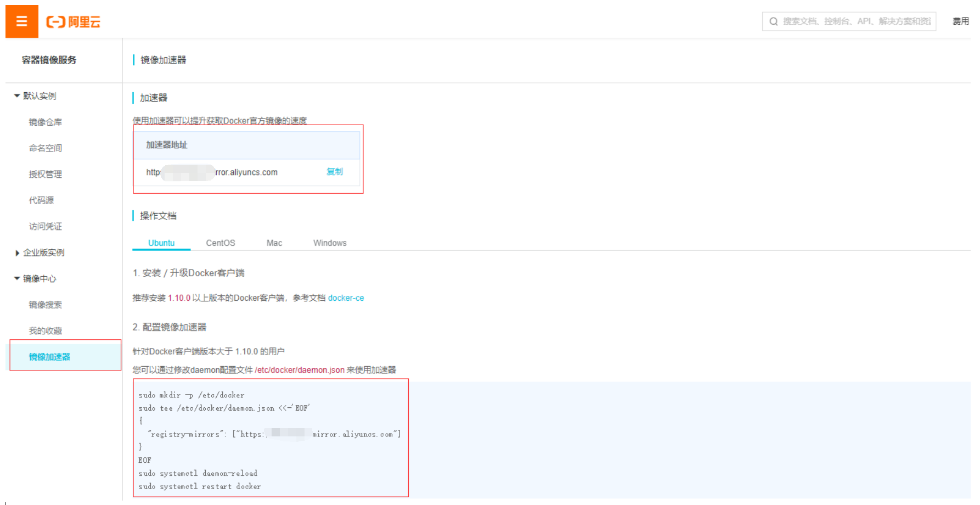980x505 pixels.
Task: Click the 阿里云 logo
Action: (73, 22)
